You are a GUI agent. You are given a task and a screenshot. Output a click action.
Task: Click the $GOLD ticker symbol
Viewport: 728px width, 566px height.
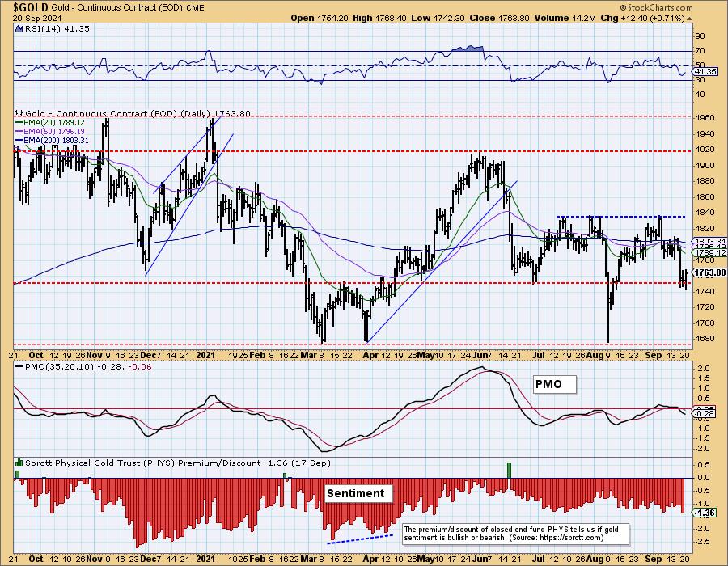point(31,7)
